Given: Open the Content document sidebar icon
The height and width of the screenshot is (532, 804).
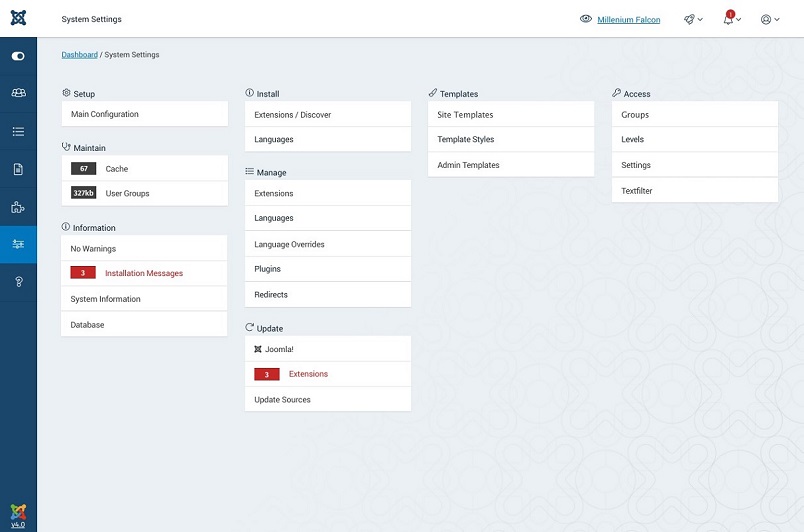Looking at the screenshot, I should coord(18,169).
